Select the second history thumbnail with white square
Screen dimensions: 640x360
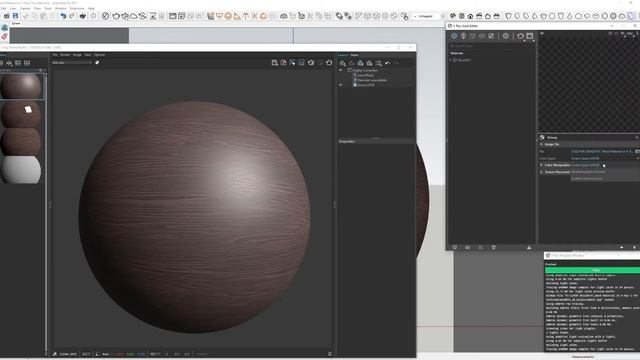21,113
